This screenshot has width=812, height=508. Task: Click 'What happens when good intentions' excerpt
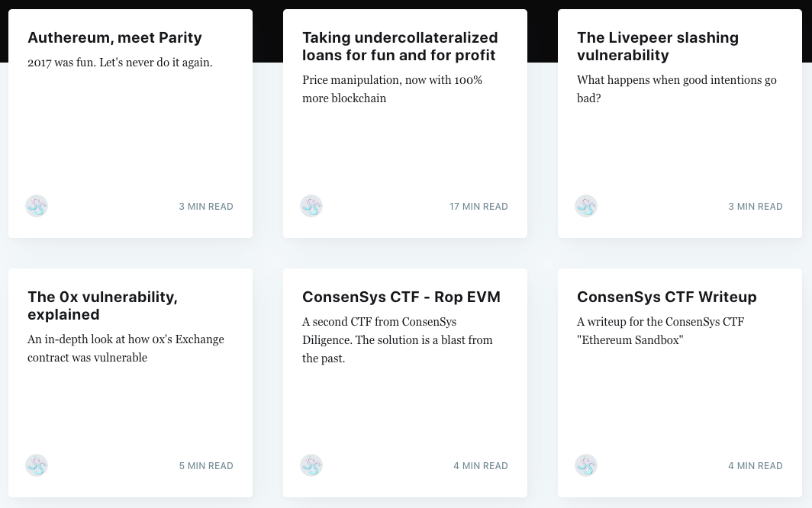click(677, 89)
